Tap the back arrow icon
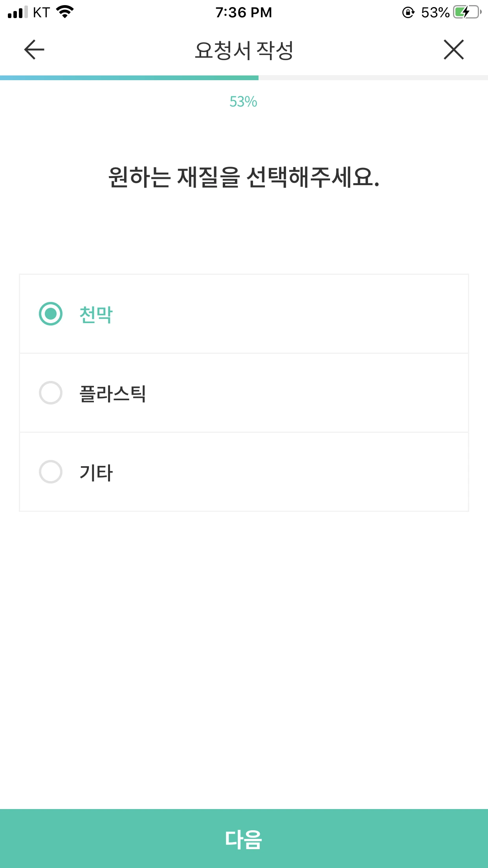The width and height of the screenshot is (488, 868). tap(34, 50)
